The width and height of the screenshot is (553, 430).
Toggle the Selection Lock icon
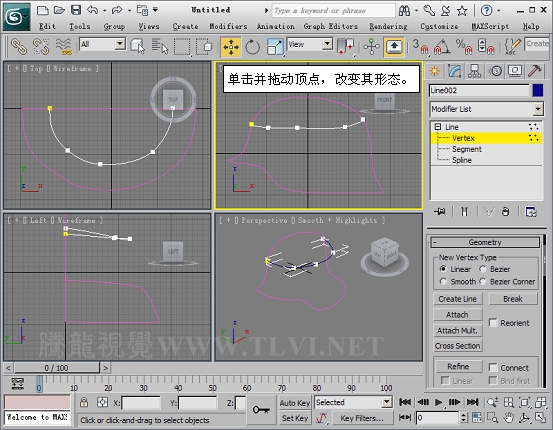click(84, 402)
